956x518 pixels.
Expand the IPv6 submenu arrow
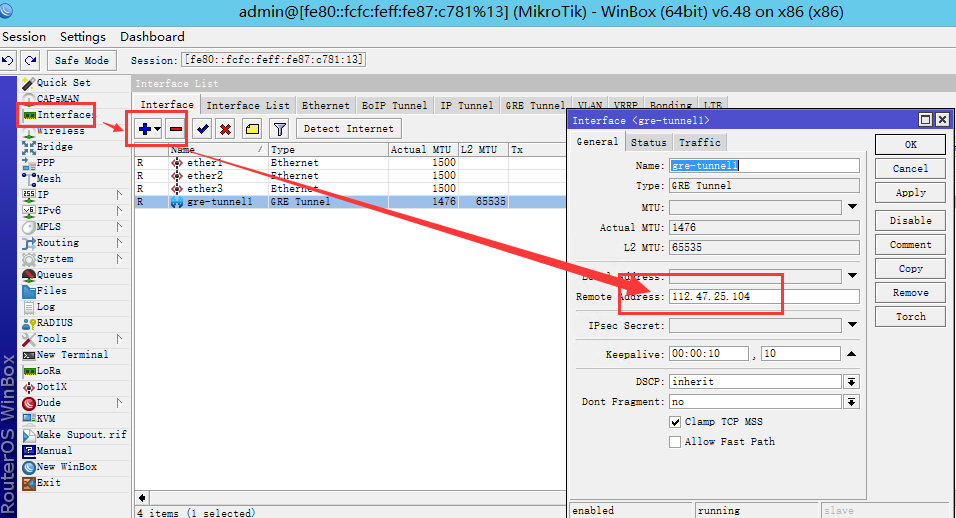[120, 210]
